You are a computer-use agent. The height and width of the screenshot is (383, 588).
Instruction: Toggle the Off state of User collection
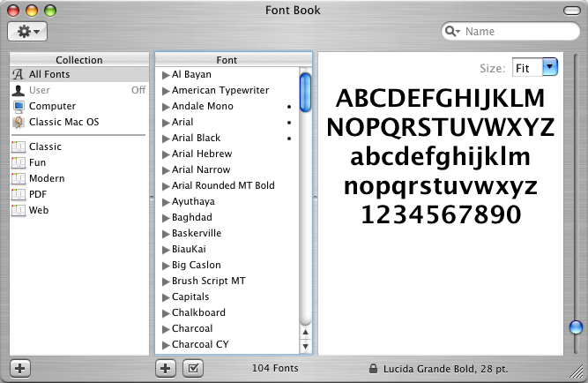click(x=138, y=91)
